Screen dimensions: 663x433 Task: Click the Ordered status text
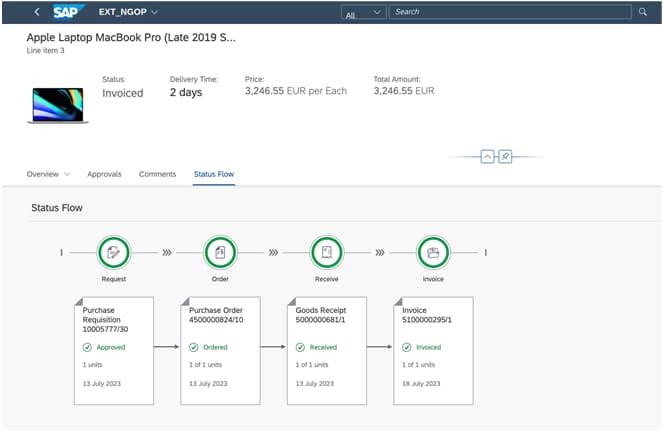pos(215,347)
